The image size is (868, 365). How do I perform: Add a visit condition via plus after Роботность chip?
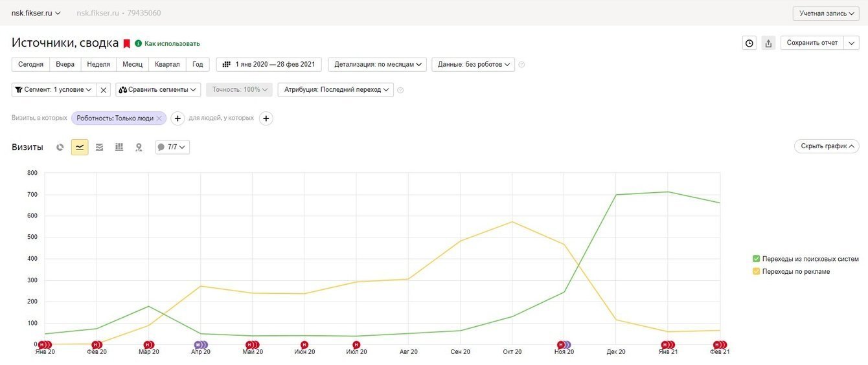(177, 118)
